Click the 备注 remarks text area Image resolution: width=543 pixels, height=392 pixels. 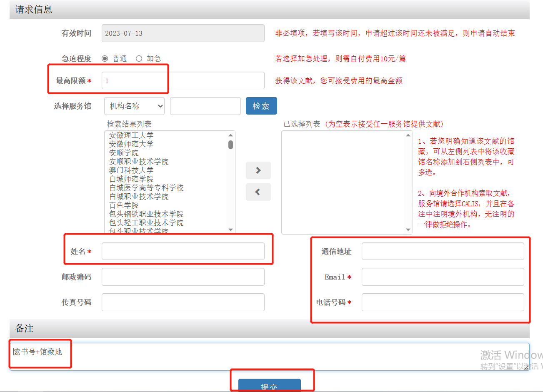coord(269,357)
